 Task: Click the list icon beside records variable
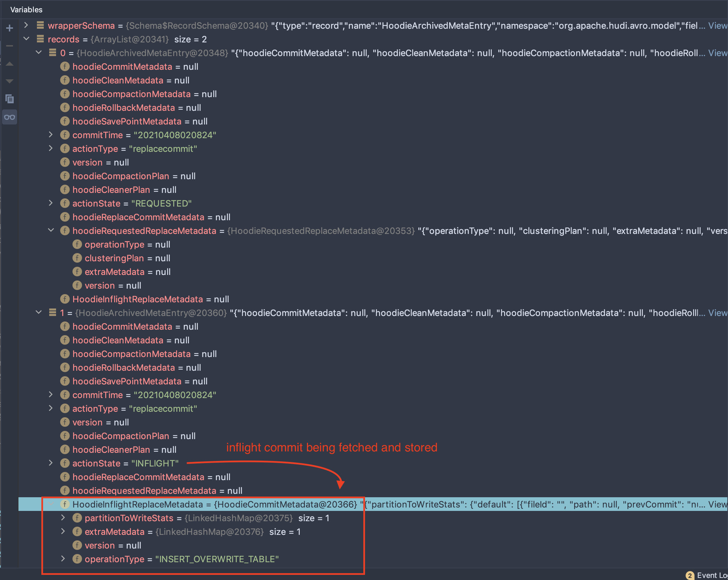[x=40, y=39]
